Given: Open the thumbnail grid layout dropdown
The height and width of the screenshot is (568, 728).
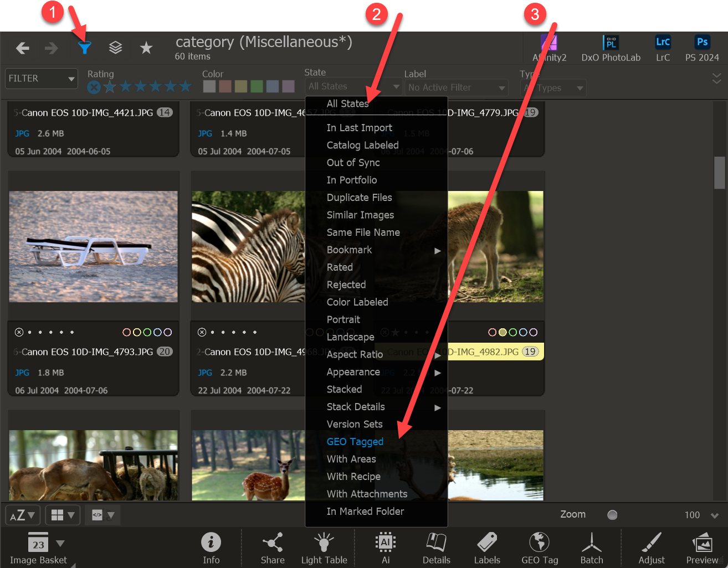Looking at the screenshot, I should click(63, 515).
